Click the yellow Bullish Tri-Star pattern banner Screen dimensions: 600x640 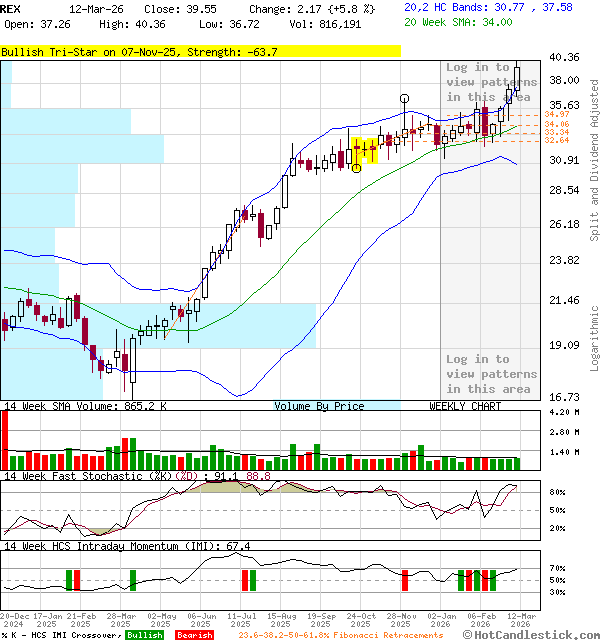200,52
